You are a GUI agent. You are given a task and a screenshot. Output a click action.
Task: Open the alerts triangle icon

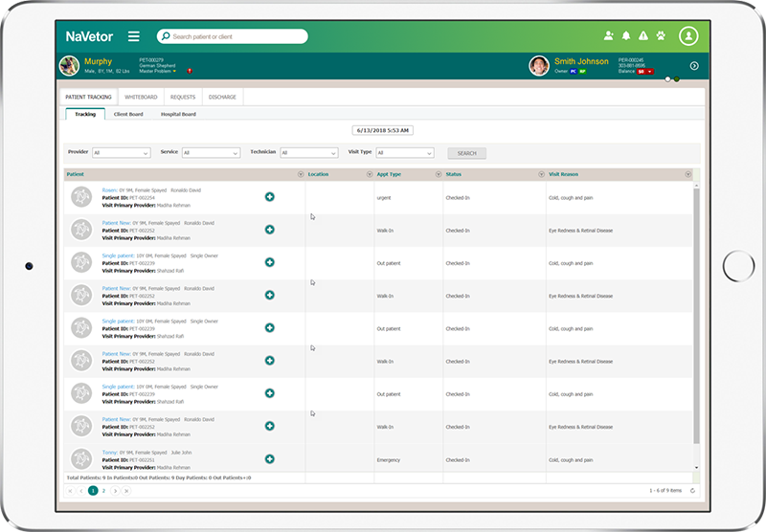click(643, 35)
